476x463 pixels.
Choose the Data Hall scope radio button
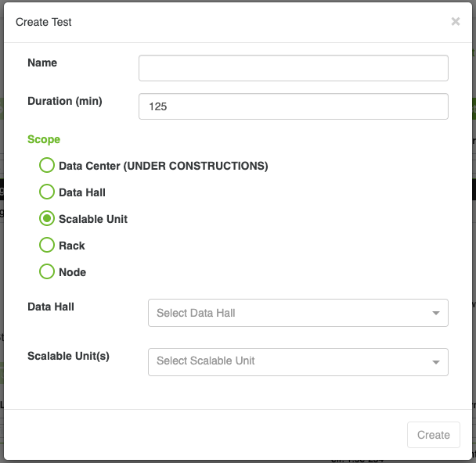[46, 192]
